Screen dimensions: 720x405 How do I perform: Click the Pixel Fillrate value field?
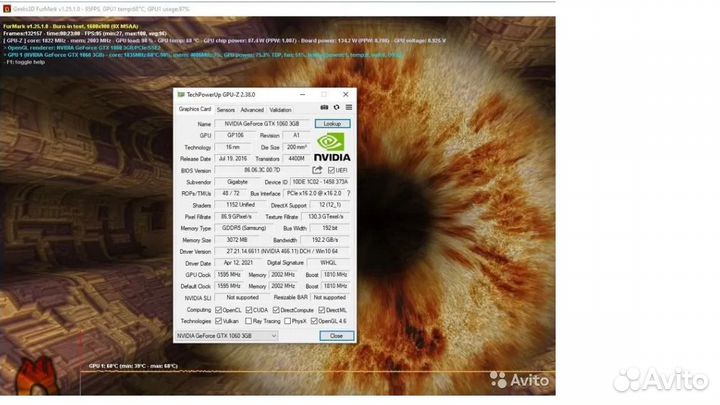(237, 216)
